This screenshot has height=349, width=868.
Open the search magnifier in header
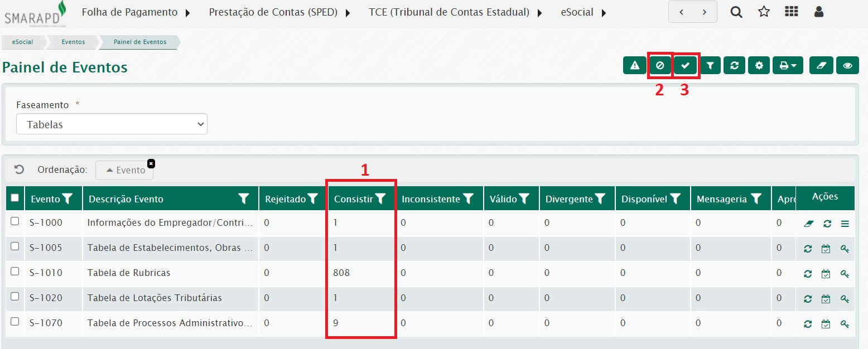(x=736, y=12)
